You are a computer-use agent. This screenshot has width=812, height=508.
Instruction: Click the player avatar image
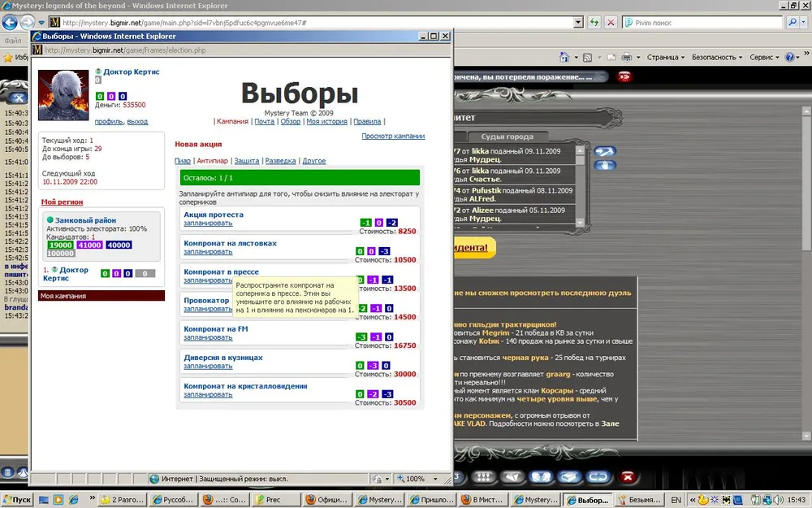63,95
